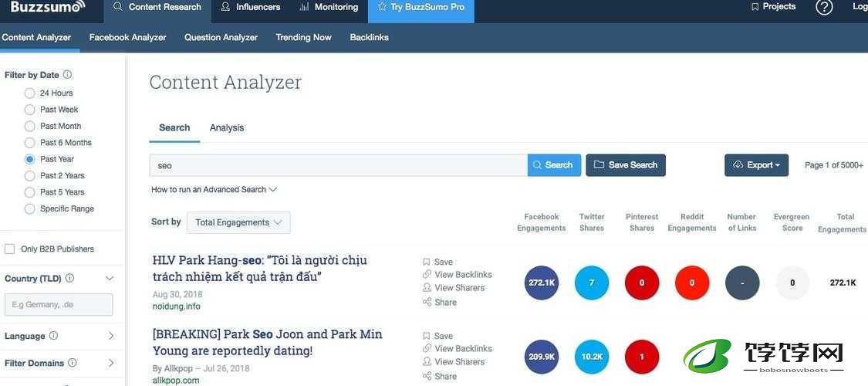Click the Save Search button

pyautogui.click(x=626, y=165)
